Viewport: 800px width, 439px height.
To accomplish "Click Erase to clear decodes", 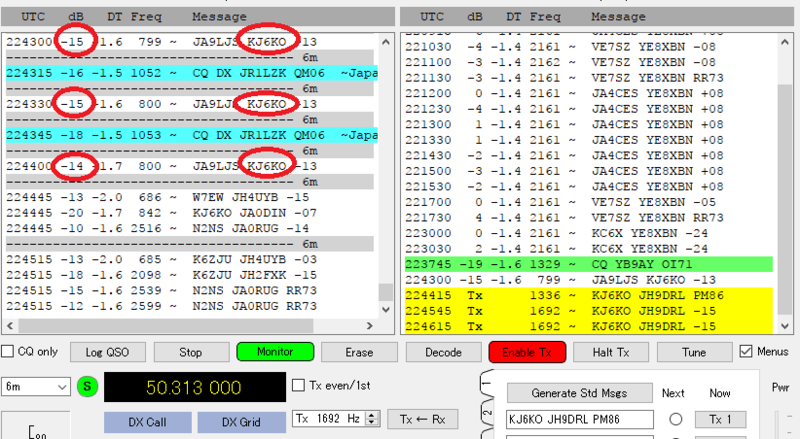I will (359, 352).
